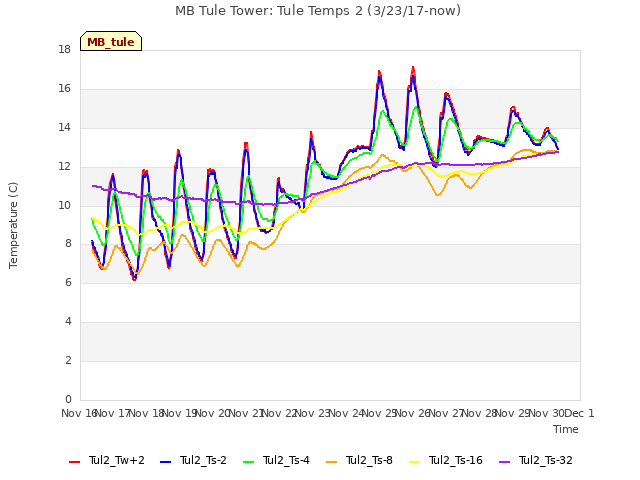Click the chart title text
640x480 pixels.
pos(318,11)
